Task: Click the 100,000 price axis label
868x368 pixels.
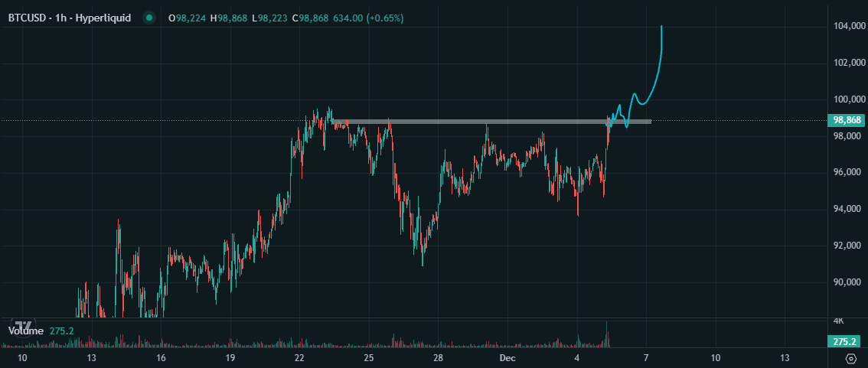Action: [848, 99]
